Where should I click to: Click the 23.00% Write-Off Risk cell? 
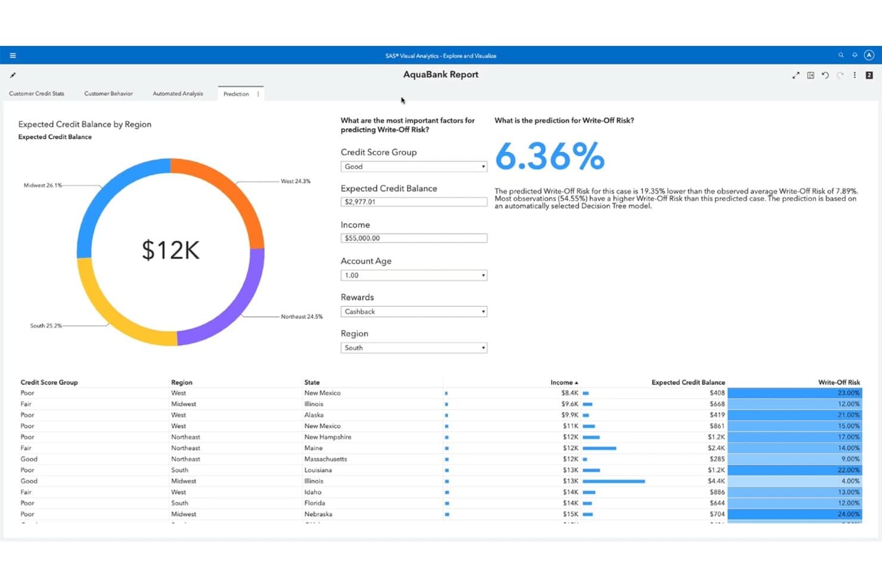click(x=794, y=393)
